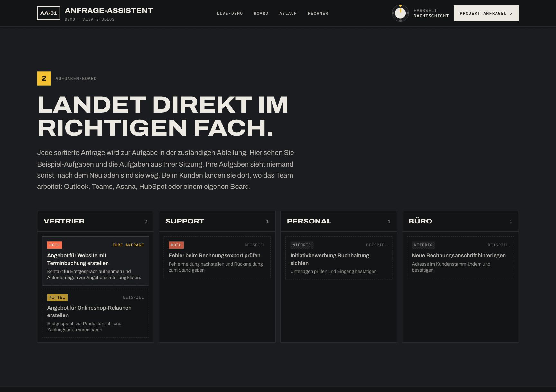Click Beispiel label on Onlineshop-Relaunch card

[x=133, y=297]
